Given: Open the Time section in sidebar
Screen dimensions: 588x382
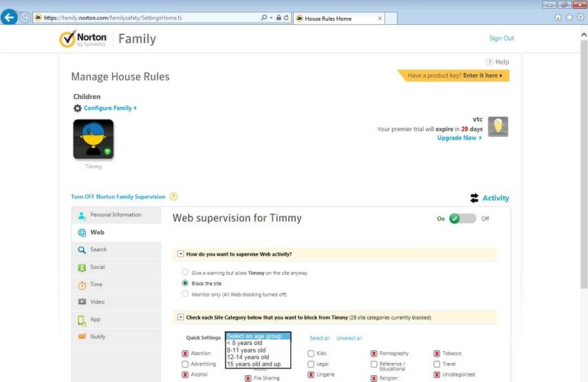Looking at the screenshot, I should tap(116, 284).
